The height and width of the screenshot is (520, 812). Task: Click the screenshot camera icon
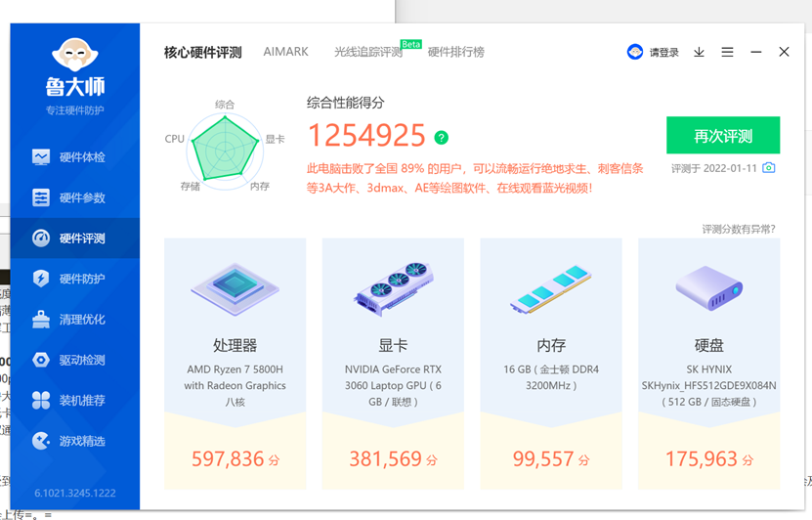coord(769,168)
